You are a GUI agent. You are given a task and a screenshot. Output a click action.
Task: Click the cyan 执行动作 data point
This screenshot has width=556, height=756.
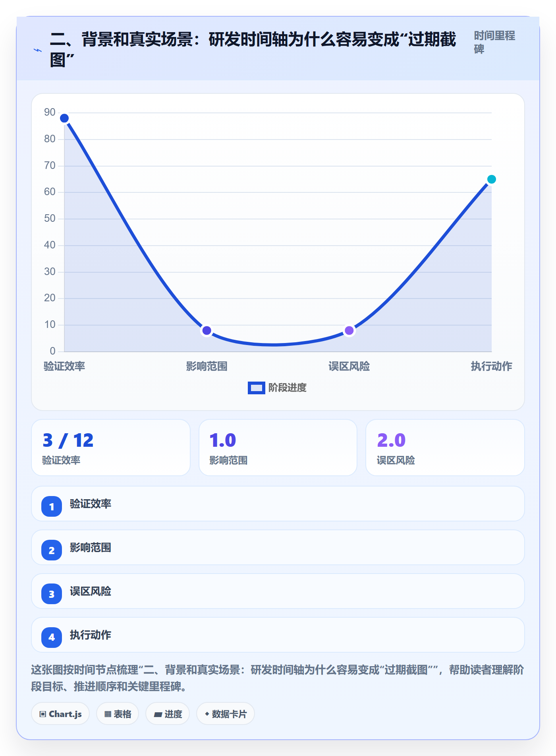coord(491,179)
